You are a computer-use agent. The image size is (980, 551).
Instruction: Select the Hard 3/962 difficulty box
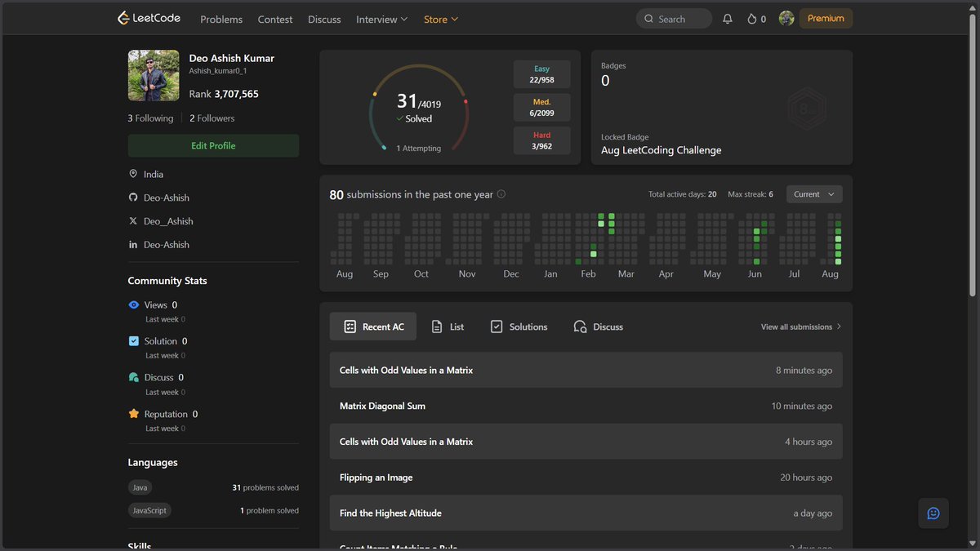point(542,140)
